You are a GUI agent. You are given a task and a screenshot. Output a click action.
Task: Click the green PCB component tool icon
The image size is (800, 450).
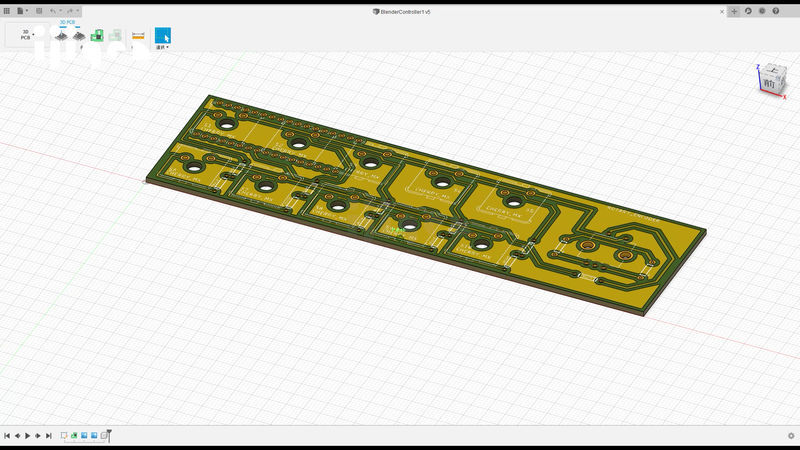(97, 35)
